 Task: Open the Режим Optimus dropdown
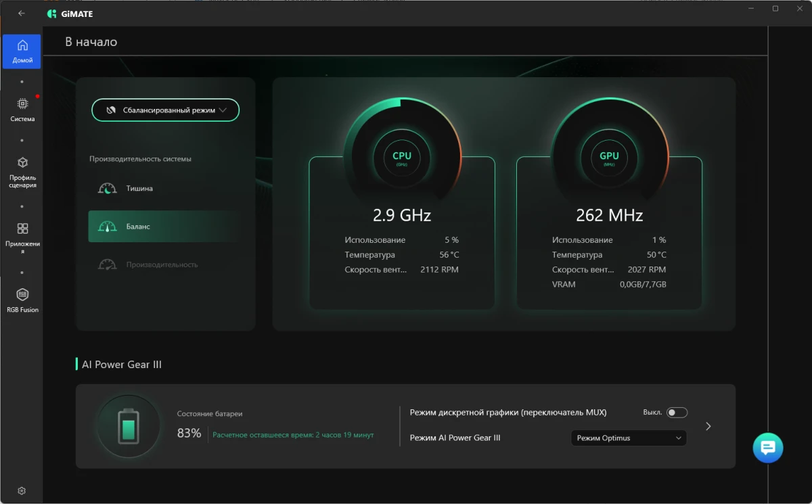click(x=629, y=438)
